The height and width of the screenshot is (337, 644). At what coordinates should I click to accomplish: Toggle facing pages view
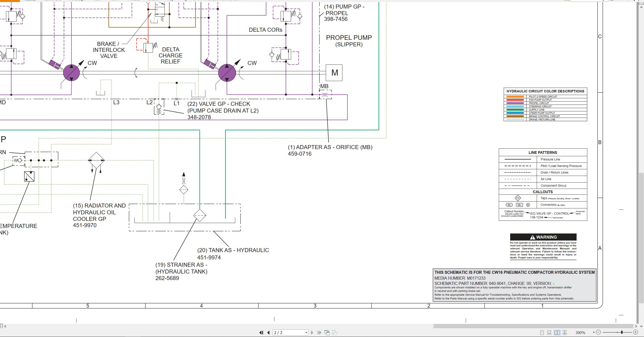tap(557, 332)
